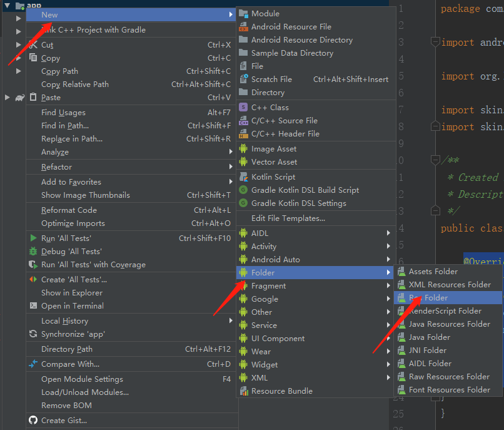
Task: Select XML Resources Folder
Action: click(x=448, y=285)
